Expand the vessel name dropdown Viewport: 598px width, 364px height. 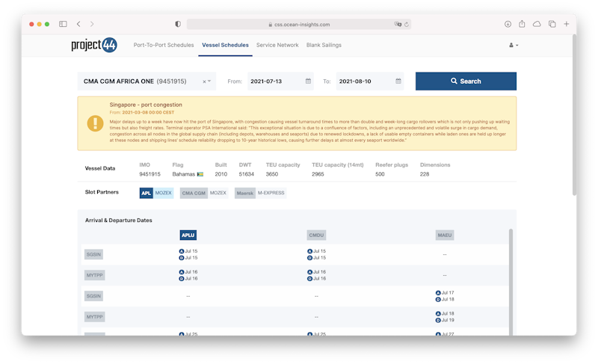point(210,81)
